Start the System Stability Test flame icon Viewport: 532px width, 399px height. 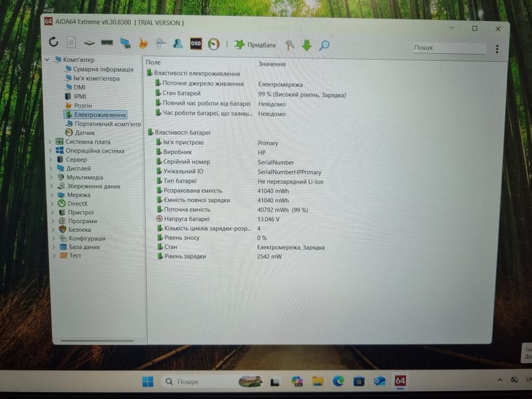click(x=143, y=43)
